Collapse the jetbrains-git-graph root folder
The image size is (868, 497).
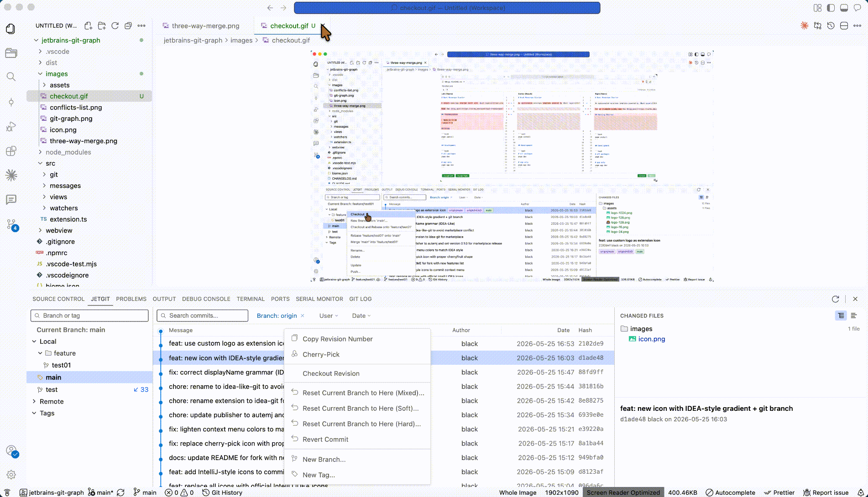[36, 40]
